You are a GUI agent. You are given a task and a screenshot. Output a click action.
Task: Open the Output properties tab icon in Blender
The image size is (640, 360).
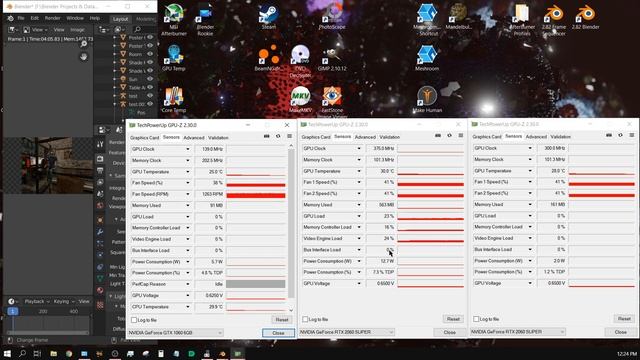coord(100,170)
